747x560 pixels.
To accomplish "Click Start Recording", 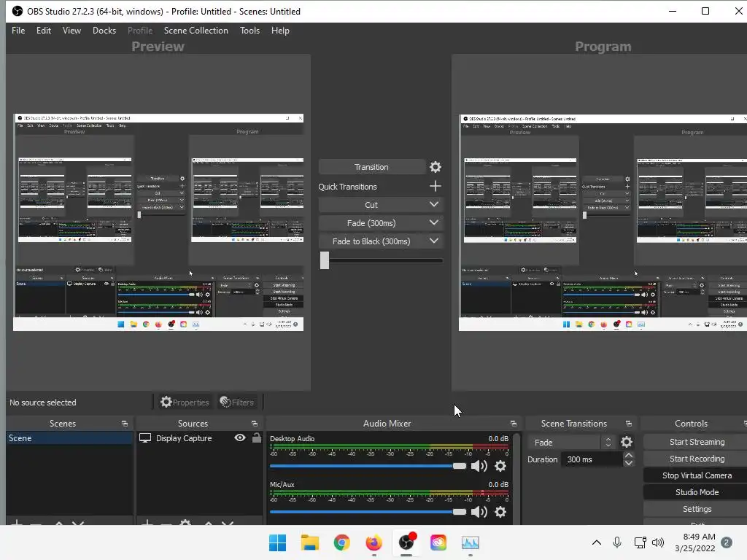I will click(697, 459).
